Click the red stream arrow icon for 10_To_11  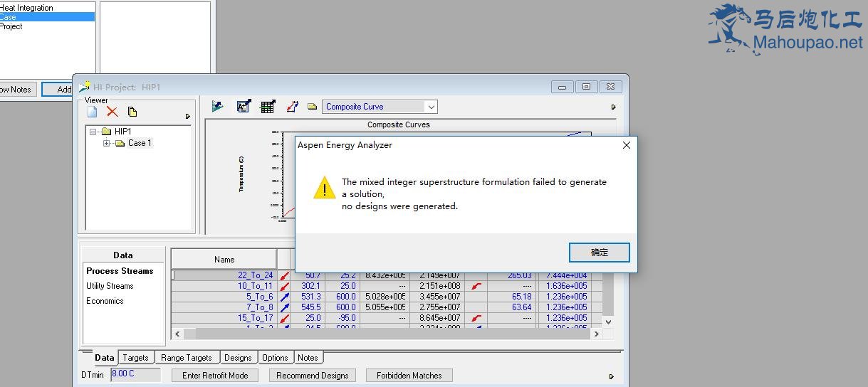284,286
